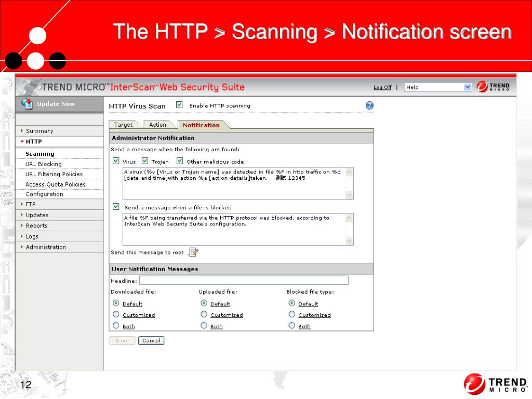
Task: Click the Log Off link
Action: [x=382, y=87]
